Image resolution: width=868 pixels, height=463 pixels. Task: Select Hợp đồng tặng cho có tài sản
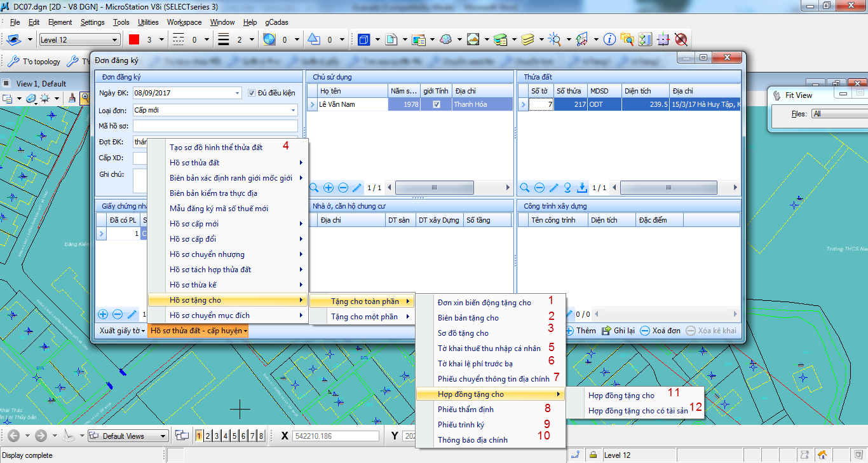coord(638,411)
